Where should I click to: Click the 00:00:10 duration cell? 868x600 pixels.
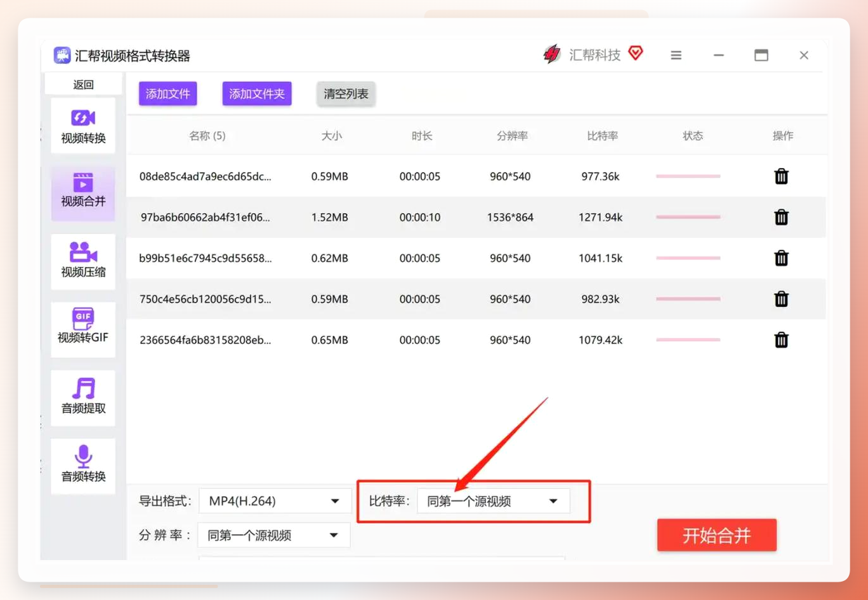coord(419,217)
